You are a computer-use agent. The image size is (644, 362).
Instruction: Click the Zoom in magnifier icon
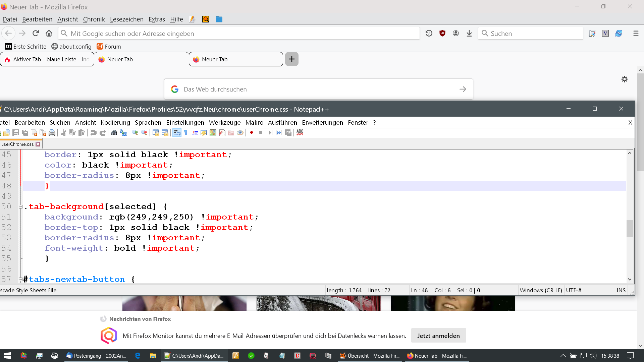(135, 133)
